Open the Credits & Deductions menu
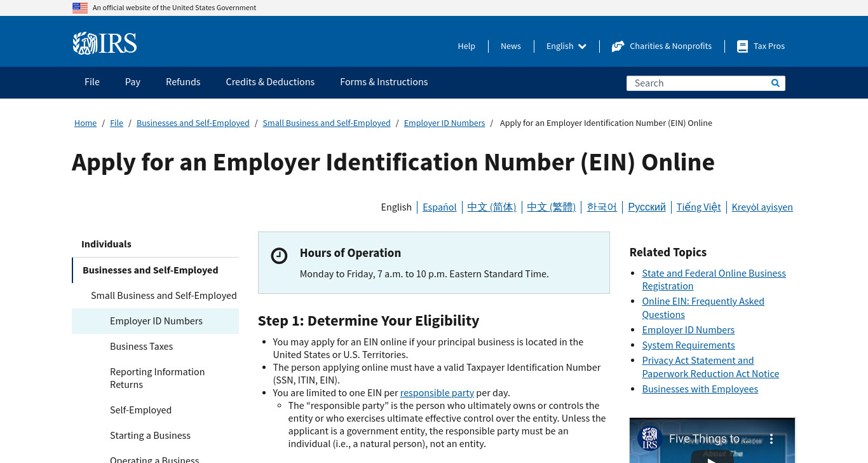Viewport: 868px width, 463px height. [x=270, y=82]
